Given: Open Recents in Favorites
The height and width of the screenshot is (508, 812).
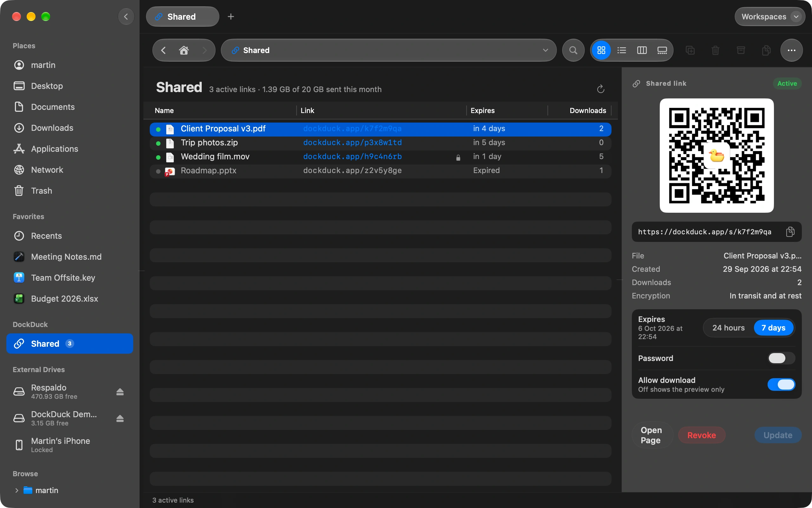Looking at the screenshot, I should coord(70,236).
